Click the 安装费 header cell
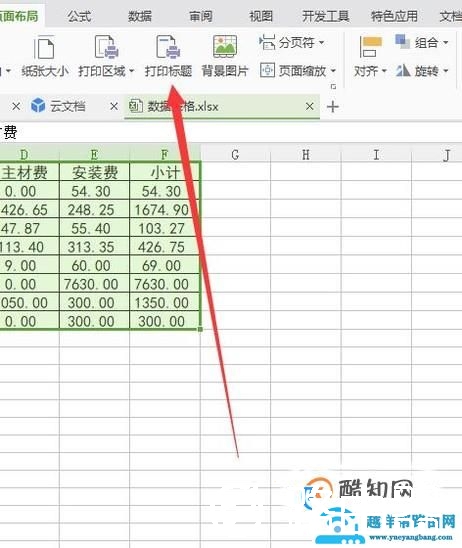The height and width of the screenshot is (548, 462). (95, 172)
